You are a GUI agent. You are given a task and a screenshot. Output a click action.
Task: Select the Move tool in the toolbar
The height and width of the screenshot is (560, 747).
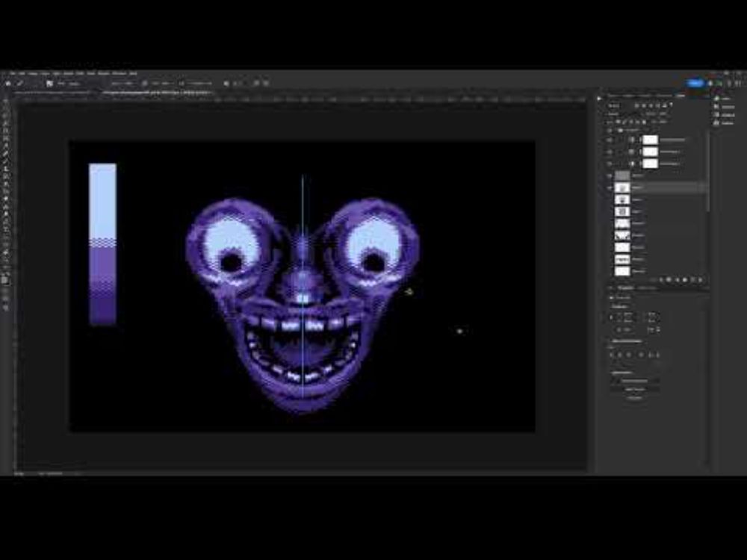pos(6,102)
